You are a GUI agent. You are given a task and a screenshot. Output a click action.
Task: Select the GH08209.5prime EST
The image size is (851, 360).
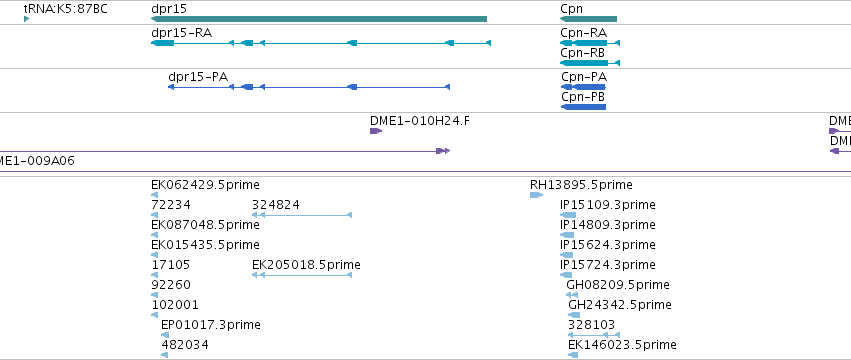[x=572, y=295]
